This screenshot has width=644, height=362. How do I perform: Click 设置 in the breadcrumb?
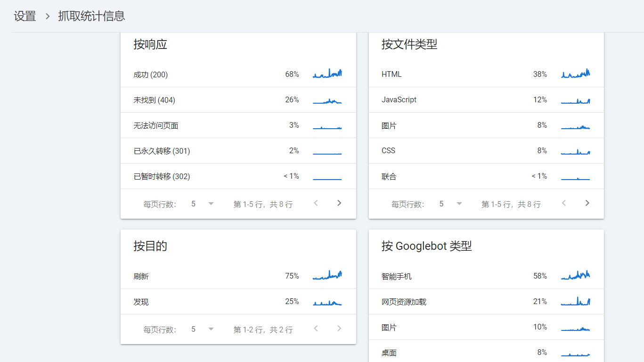25,16
